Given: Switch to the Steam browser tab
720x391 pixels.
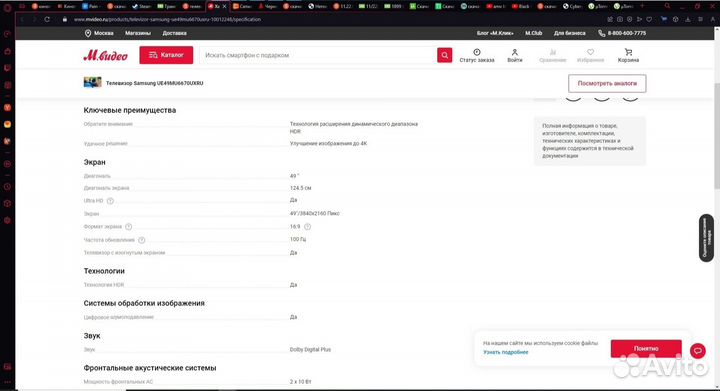Looking at the screenshot, I should click(x=141, y=6).
